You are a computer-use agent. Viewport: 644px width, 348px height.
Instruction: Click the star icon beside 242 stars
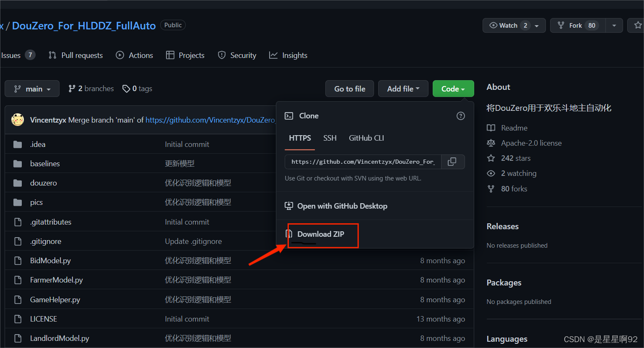click(x=491, y=158)
